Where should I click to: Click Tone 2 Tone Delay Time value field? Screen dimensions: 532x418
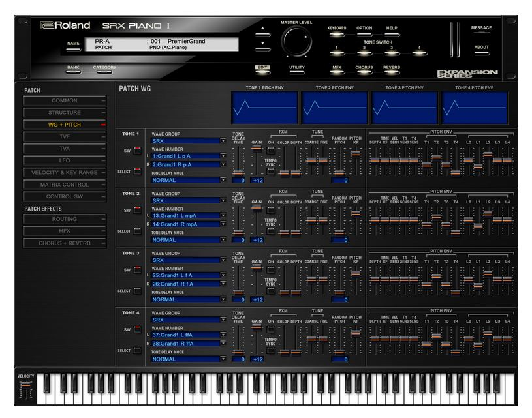click(x=238, y=240)
